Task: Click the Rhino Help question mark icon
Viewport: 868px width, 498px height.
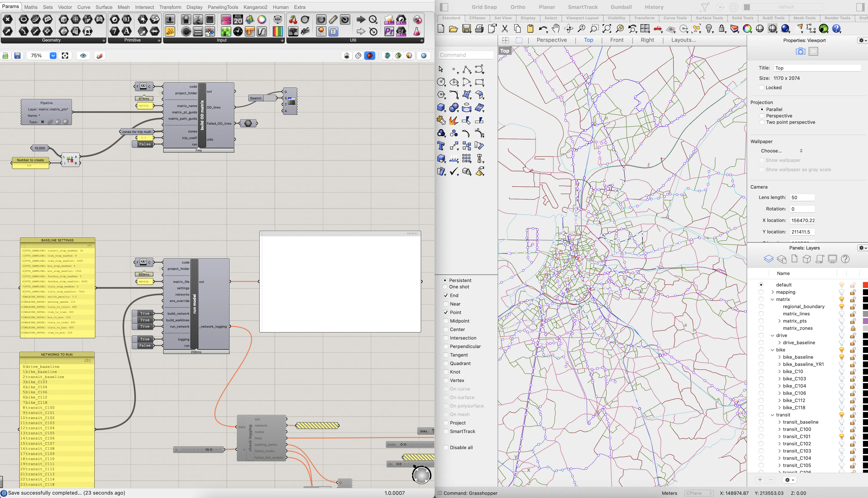Action: (836, 29)
